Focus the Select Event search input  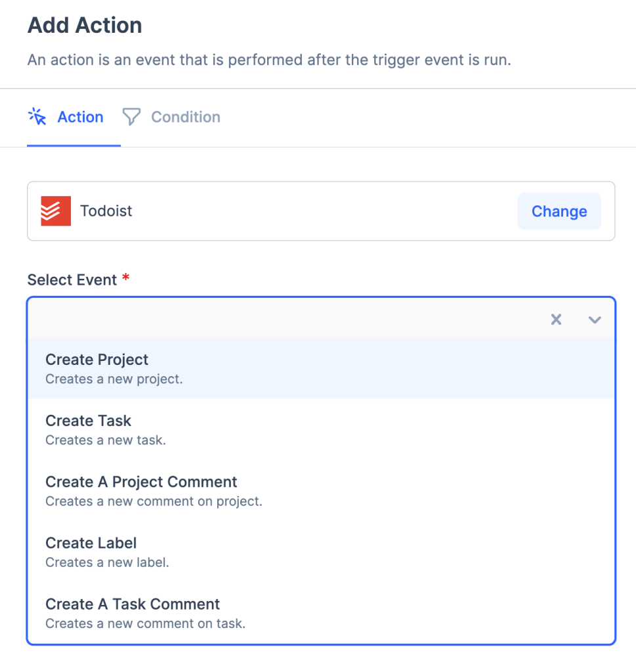282,320
